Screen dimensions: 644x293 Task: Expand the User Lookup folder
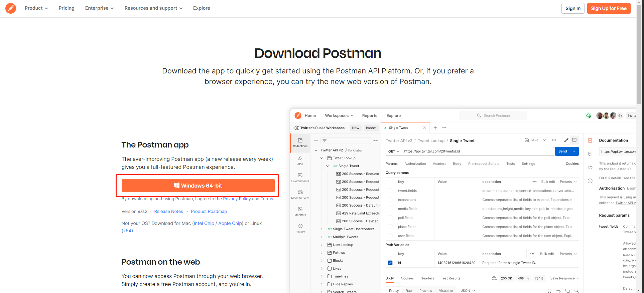tap(321, 245)
